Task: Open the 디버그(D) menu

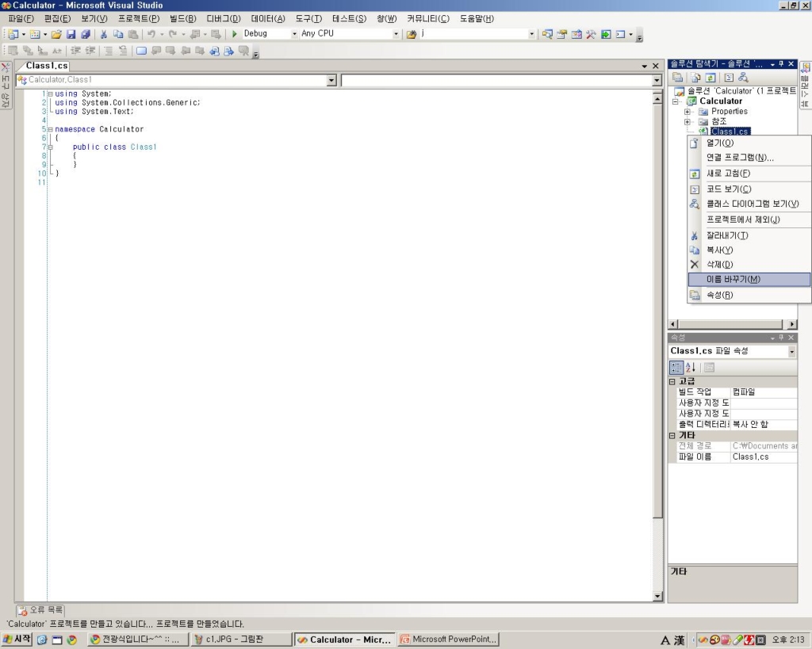Action: click(x=224, y=19)
